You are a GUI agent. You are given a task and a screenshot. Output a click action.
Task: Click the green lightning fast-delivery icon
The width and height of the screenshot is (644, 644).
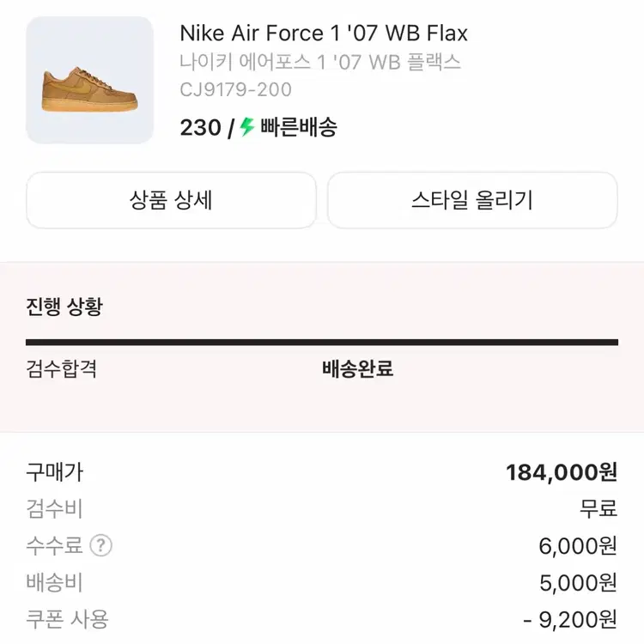(x=247, y=127)
